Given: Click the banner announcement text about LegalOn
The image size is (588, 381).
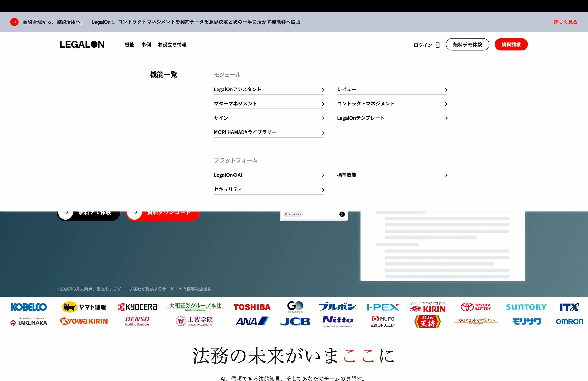Looking at the screenshot, I should pyautogui.click(x=161, y=22).
